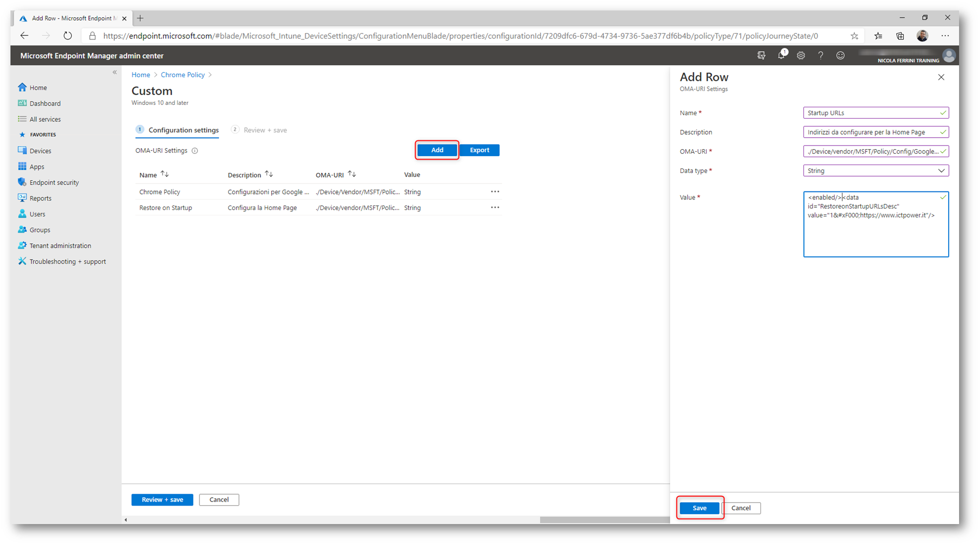Go back in the browser
This screenshot has height=545, width=980.
click(24, 36)
